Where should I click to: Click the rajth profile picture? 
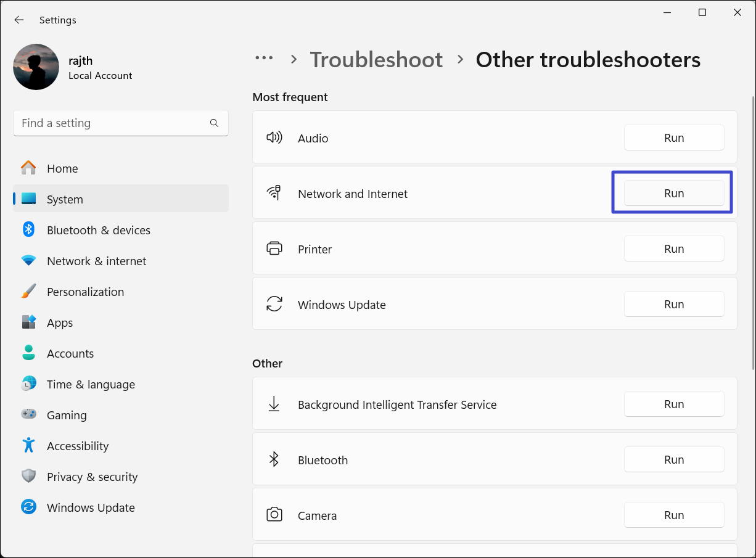pos(36,67)
